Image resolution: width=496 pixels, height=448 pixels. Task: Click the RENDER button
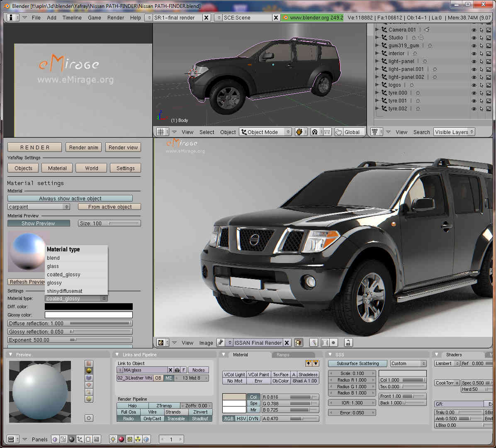point(35,147)
